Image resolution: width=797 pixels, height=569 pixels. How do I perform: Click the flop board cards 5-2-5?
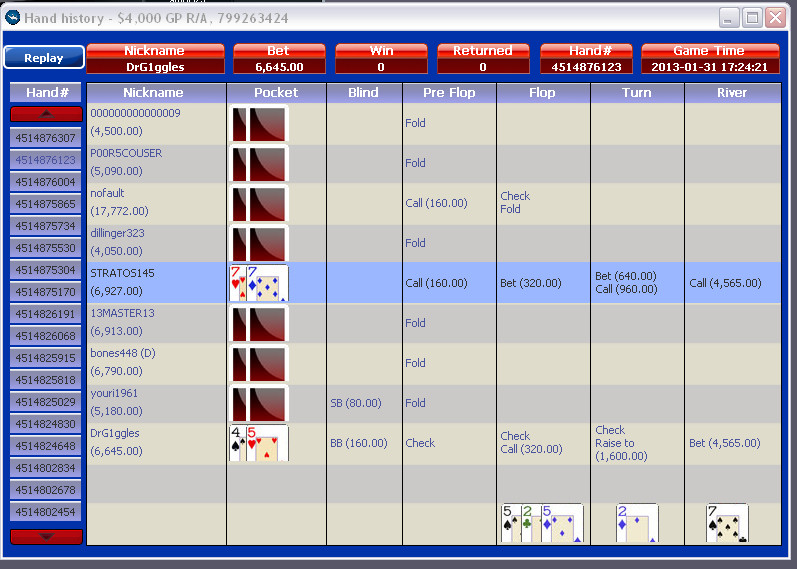[x=542, y=523]
